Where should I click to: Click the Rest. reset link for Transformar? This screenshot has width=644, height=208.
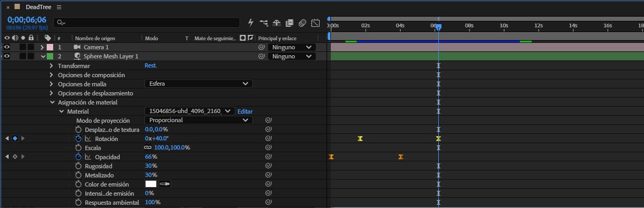(x=151, y=65)
